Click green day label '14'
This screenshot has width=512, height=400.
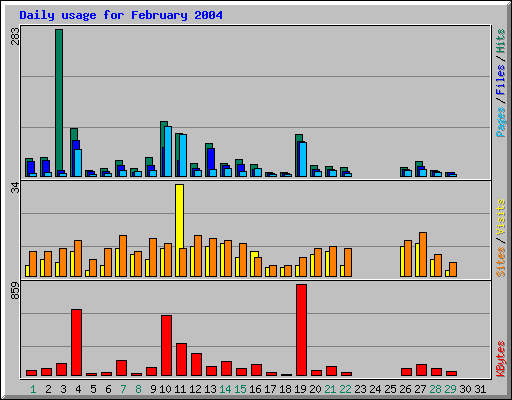point(225,389)
